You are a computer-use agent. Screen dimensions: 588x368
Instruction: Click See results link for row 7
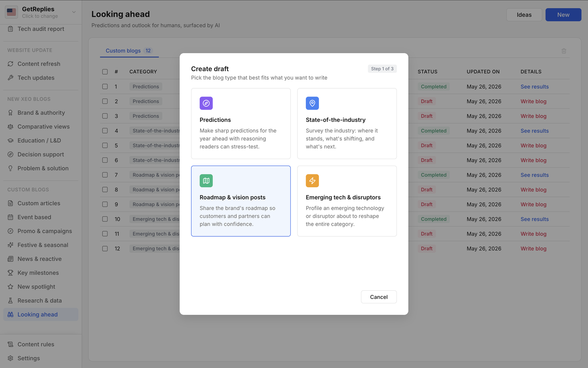point(535,175)
